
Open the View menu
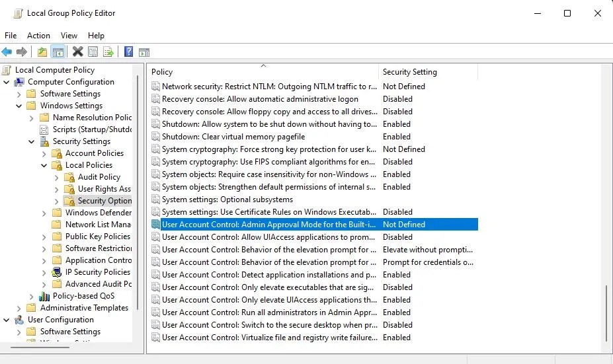69,36
